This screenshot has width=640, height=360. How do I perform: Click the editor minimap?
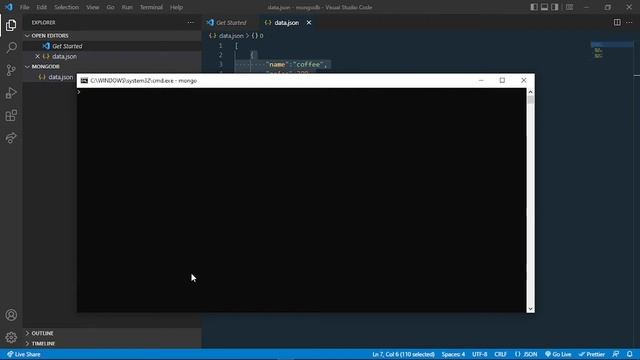611,49
